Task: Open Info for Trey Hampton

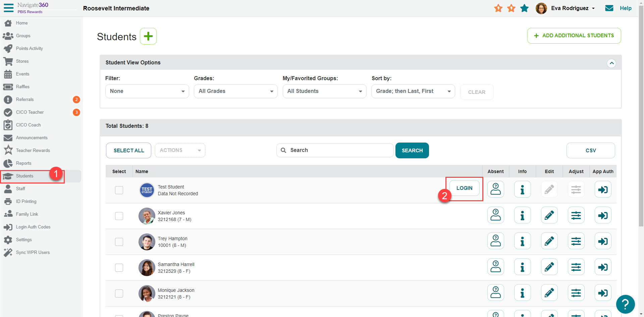Action: pos(522,241)
